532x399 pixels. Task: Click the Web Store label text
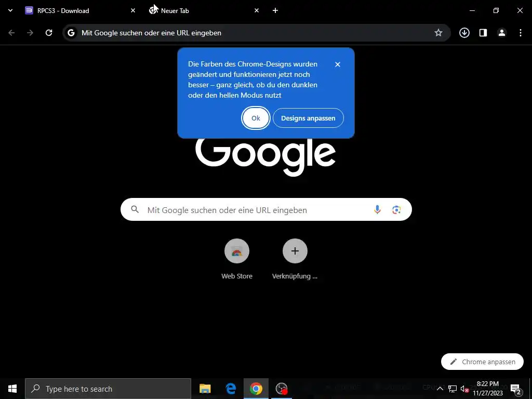(237, 276)
